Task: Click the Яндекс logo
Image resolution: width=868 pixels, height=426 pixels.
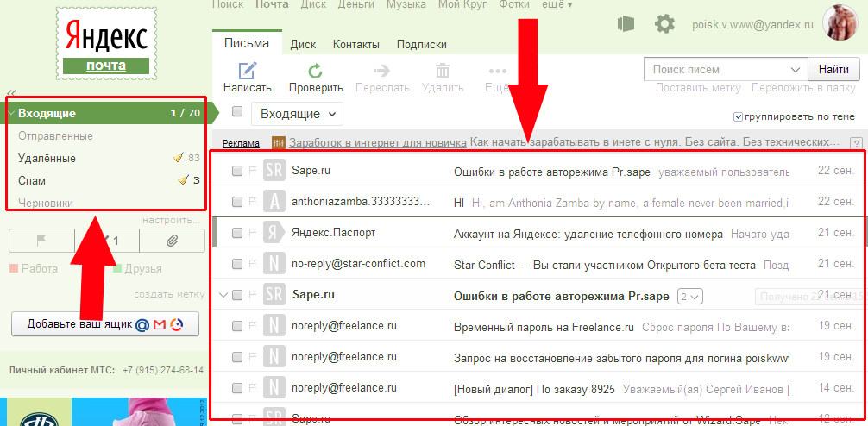Action: pyautogui.click(x=106, y=36)
